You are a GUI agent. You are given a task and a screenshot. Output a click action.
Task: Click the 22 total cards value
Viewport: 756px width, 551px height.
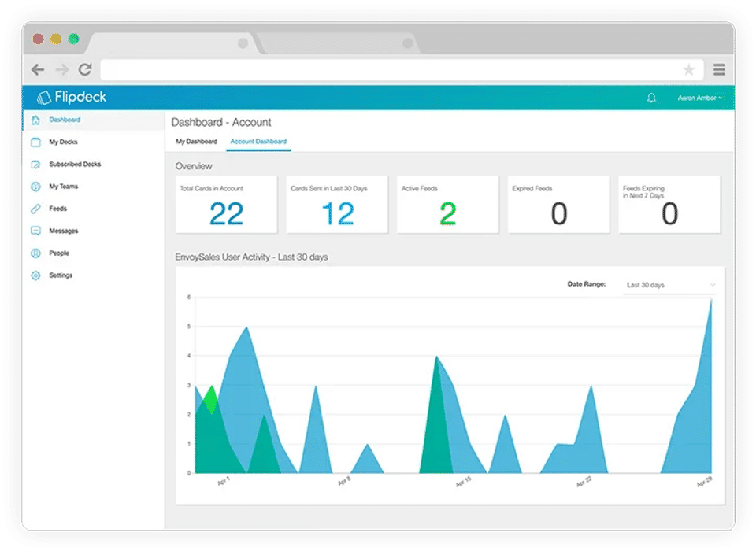226,213
